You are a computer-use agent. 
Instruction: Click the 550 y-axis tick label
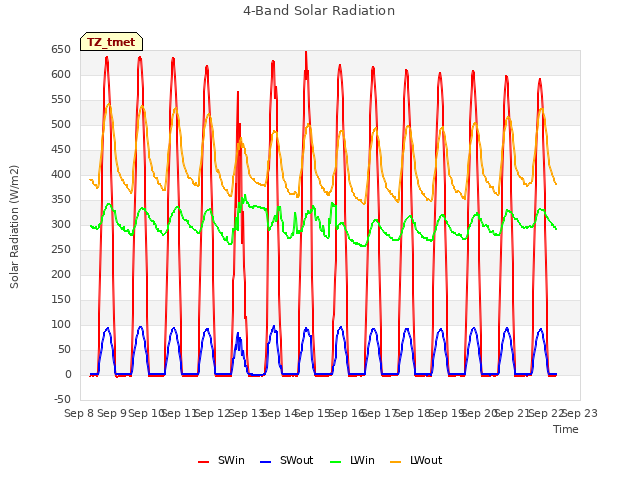click(x=61, y=100)
